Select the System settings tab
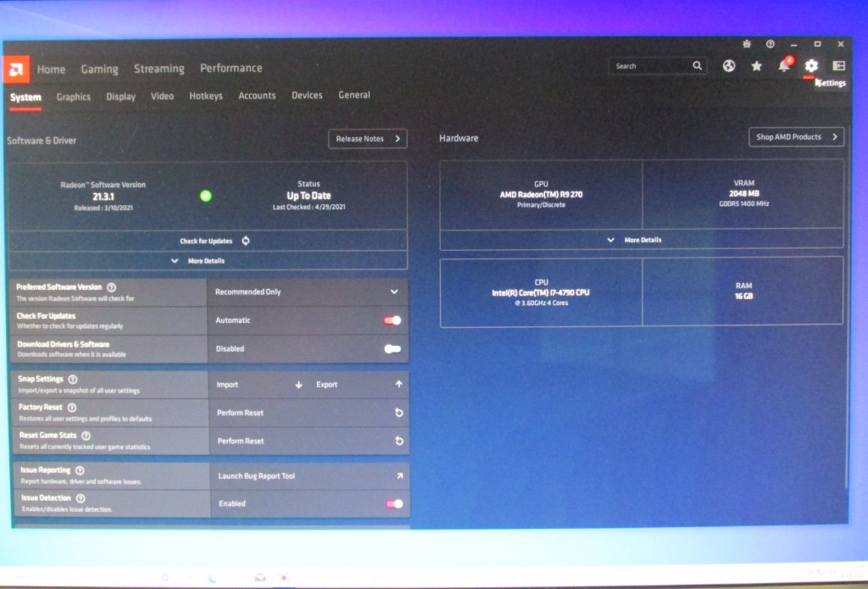This screenshot has height=589, width=868. click(25, 97)
